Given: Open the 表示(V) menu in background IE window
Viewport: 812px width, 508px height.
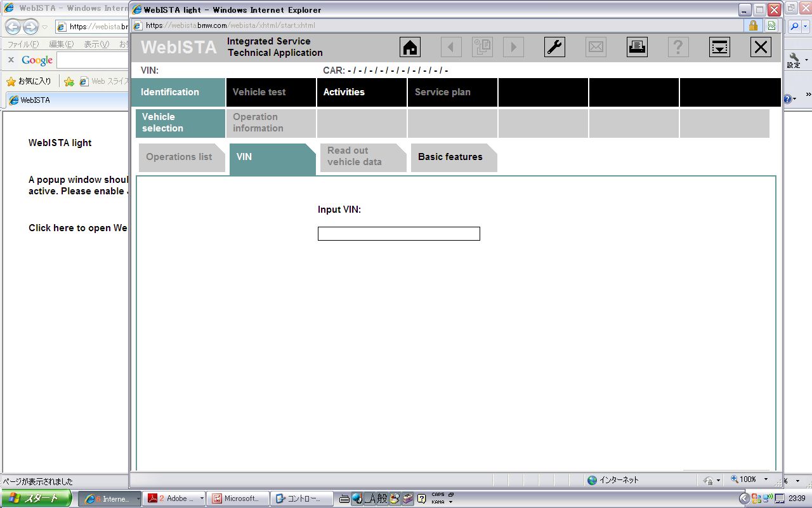Looking at the screenshot, I should (x=96, y=44).
